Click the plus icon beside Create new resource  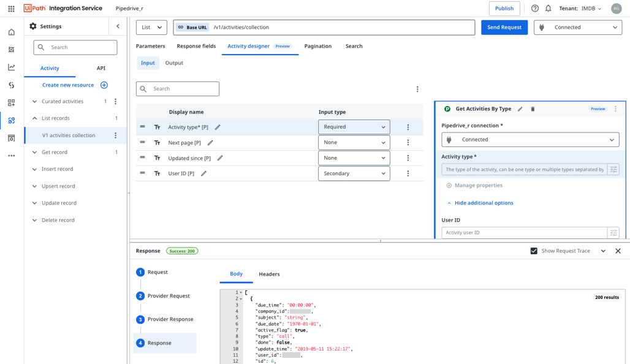pos(104,85)
